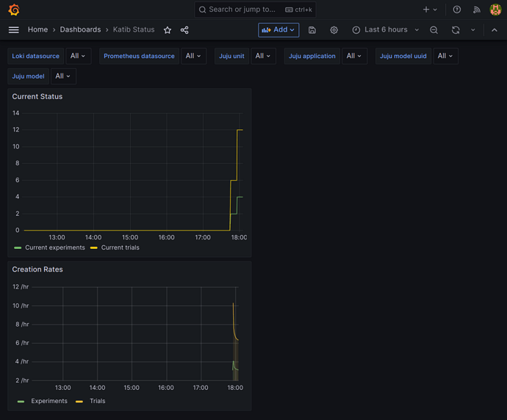Expand Juju unit All dropdown
Image resolution: width=507 pixels, height=420 pixels.
coord(263,56)
